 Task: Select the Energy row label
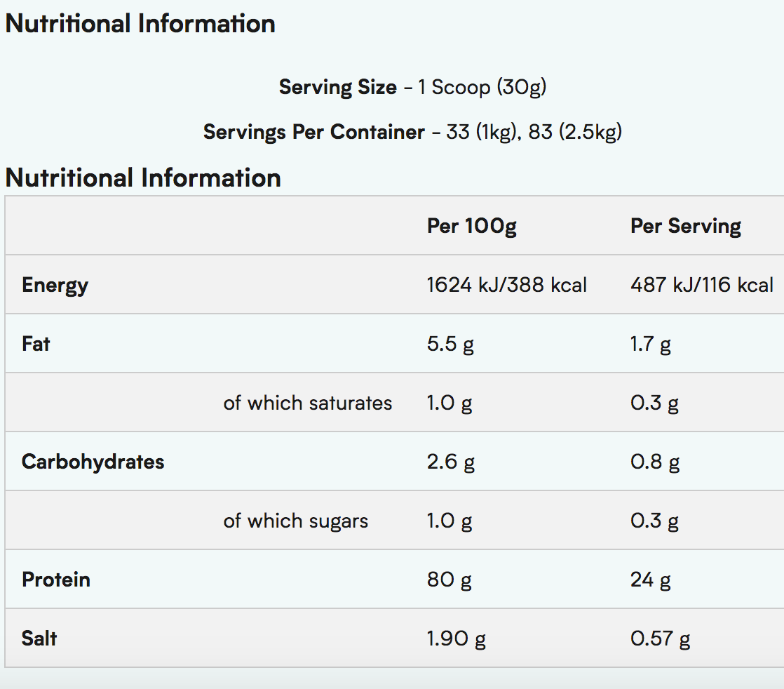click(55, 286)
